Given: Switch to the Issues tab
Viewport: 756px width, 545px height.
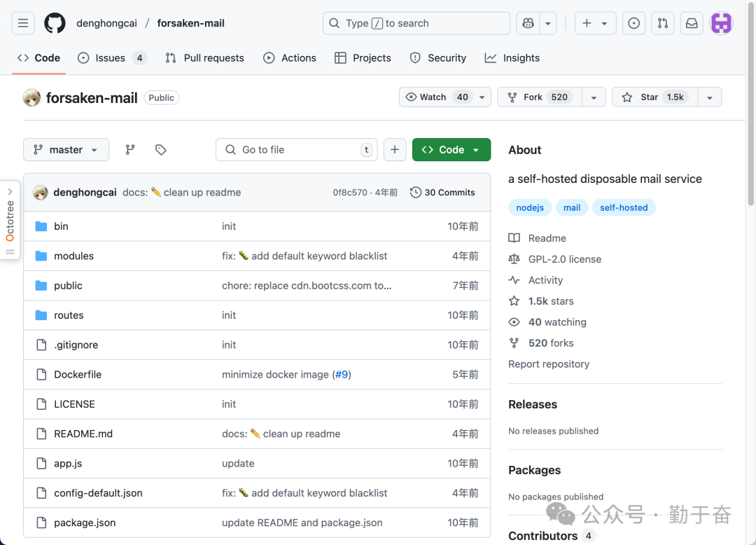Looking at the screenshot, I should coord(112,58).
